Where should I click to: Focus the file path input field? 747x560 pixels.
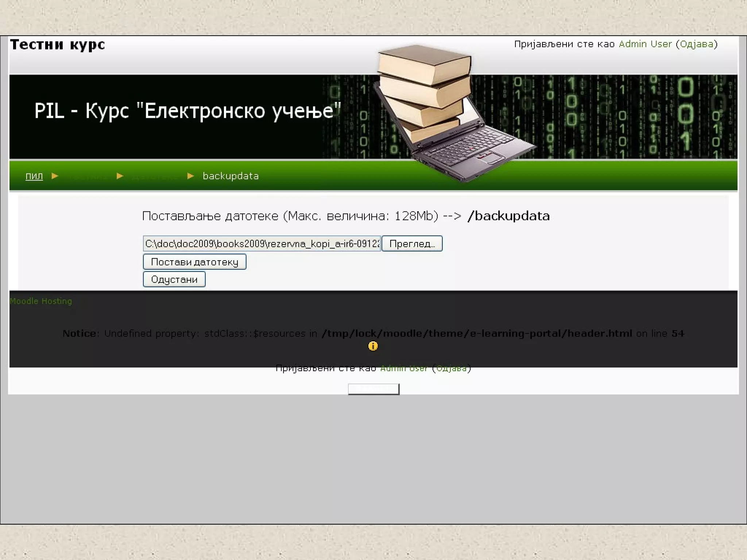click(262, 244)
